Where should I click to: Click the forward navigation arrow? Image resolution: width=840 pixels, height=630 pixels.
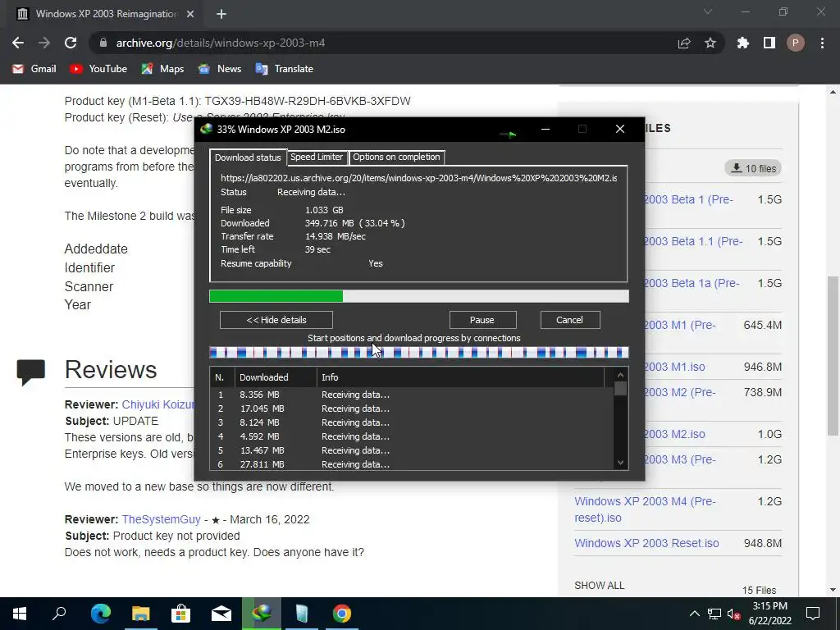44,43
